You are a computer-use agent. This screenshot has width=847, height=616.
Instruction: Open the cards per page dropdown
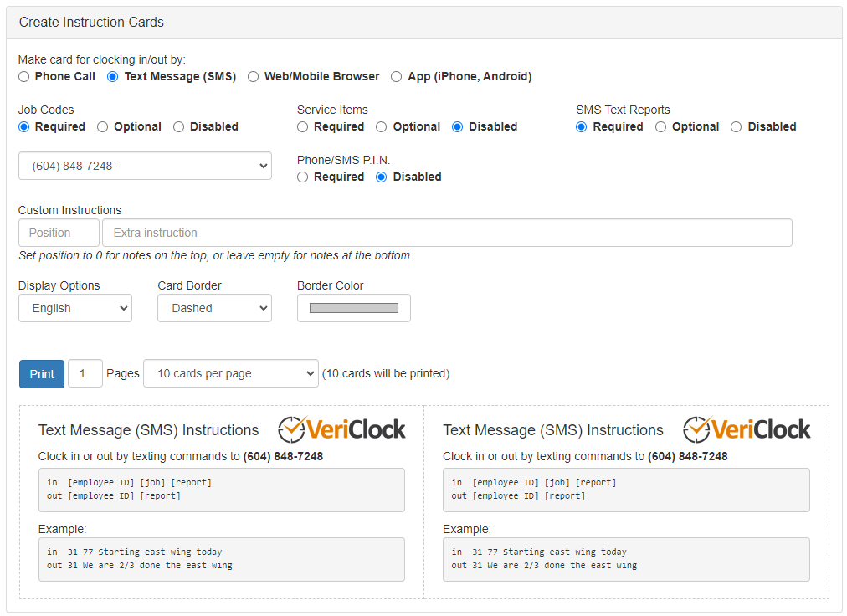[x=231, y=373]
